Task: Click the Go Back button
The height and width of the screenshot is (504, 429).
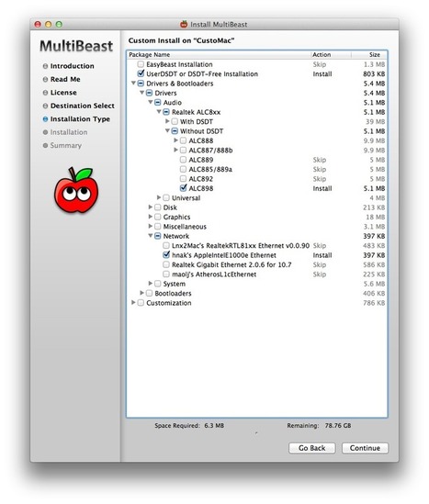Action: coord(312,448)
